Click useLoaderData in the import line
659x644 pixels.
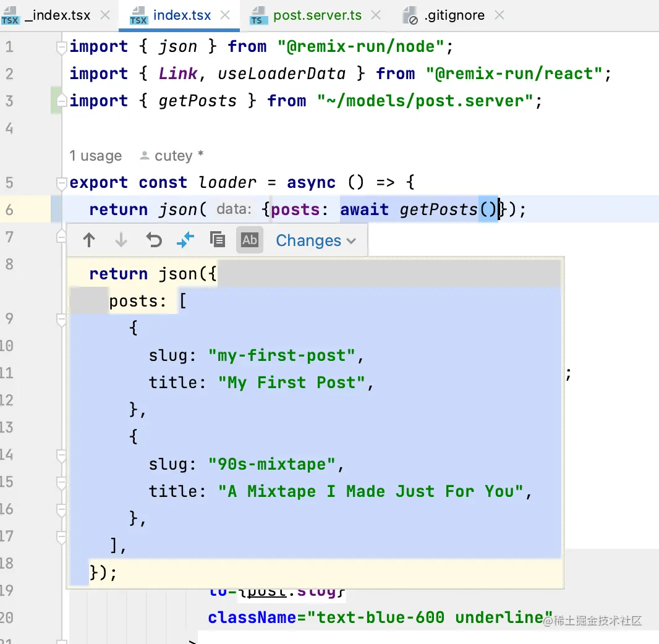click(x=281, y=74)
